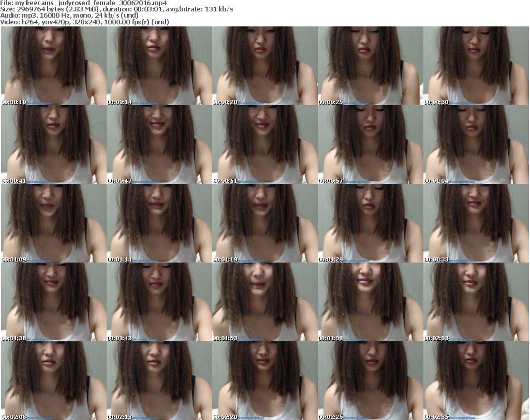Select the thumbnail timestamped 00:01:14
Image resolution: width=530 pixels, height=420 pixels.
(x=159, y=223)
